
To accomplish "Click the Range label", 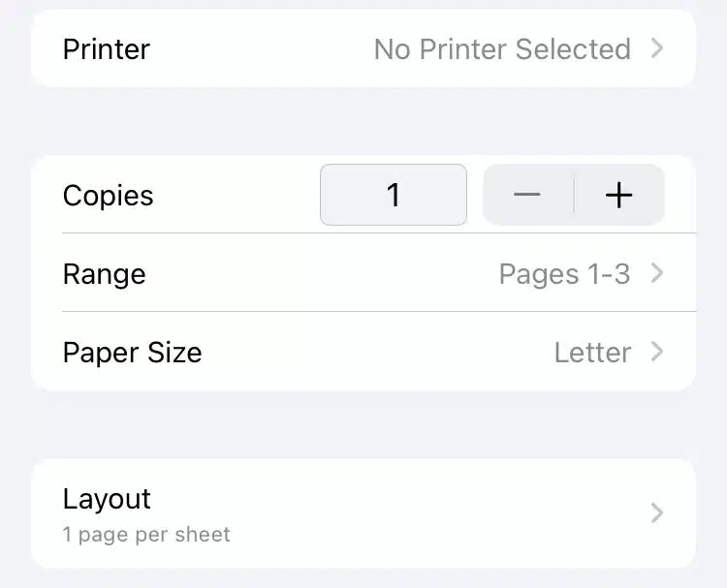I will 104,274.
